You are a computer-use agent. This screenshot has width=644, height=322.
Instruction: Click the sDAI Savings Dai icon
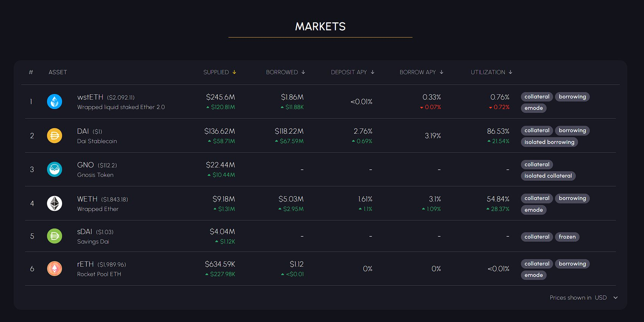[x=55, y=236]
